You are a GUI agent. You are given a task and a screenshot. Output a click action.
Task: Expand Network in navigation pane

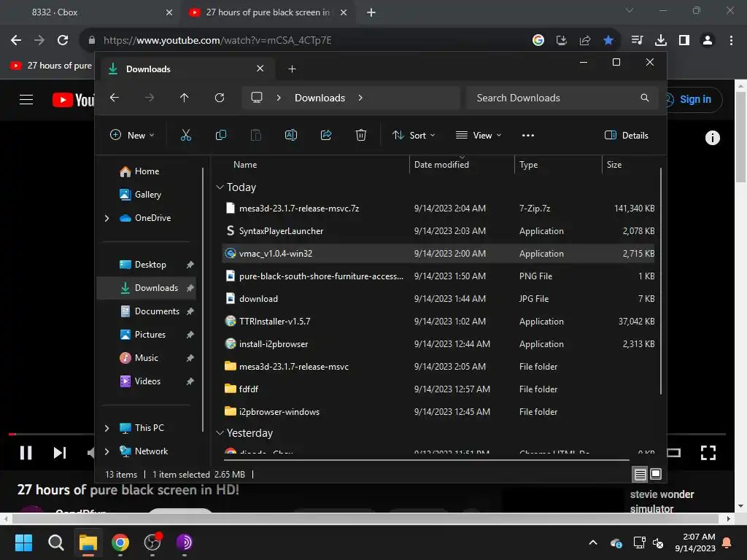(x=107, y=451)
